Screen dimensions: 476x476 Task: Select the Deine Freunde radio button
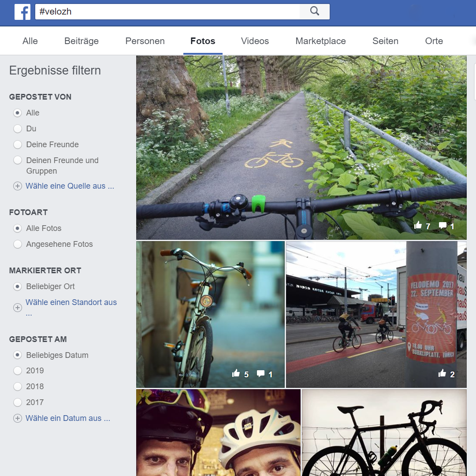18,145
